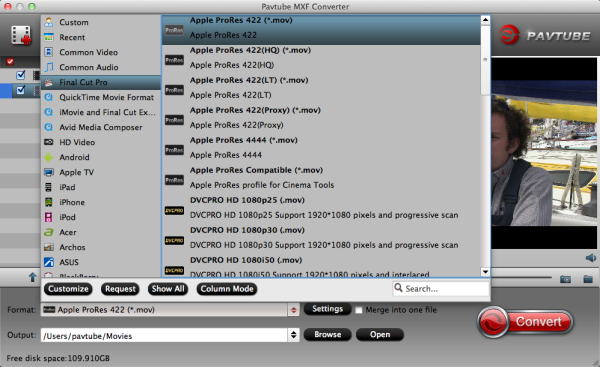This screenshot has height=367, width=600.
Task: Click the Avid Media Composer icon
Action: (x=49, y=127)
